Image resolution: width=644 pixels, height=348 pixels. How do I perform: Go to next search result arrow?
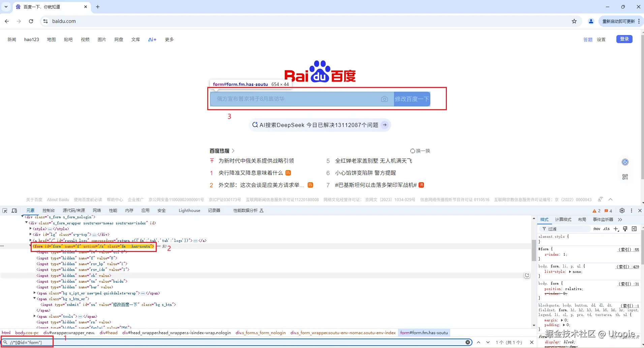click(x=488, y=342)
